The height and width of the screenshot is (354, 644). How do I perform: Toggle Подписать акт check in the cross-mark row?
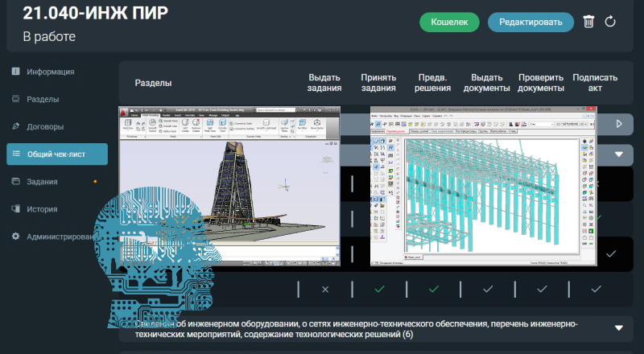595,289
